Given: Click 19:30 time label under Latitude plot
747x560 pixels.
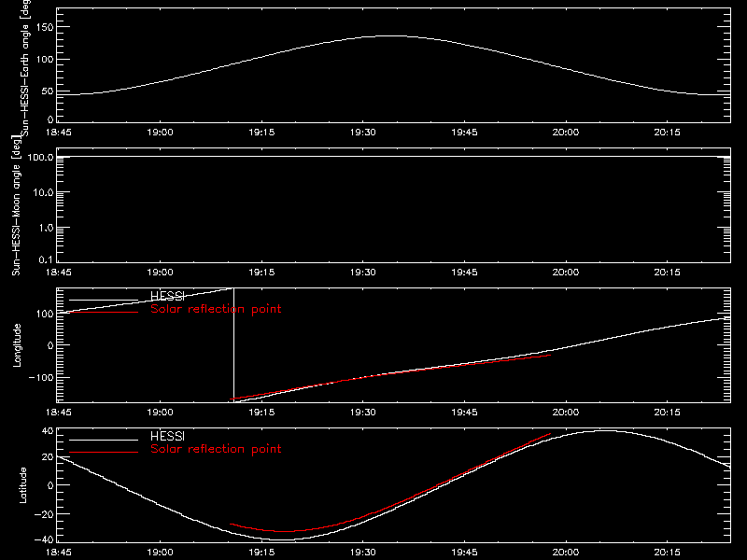Looking at the screenshot, I should (363, 552).
